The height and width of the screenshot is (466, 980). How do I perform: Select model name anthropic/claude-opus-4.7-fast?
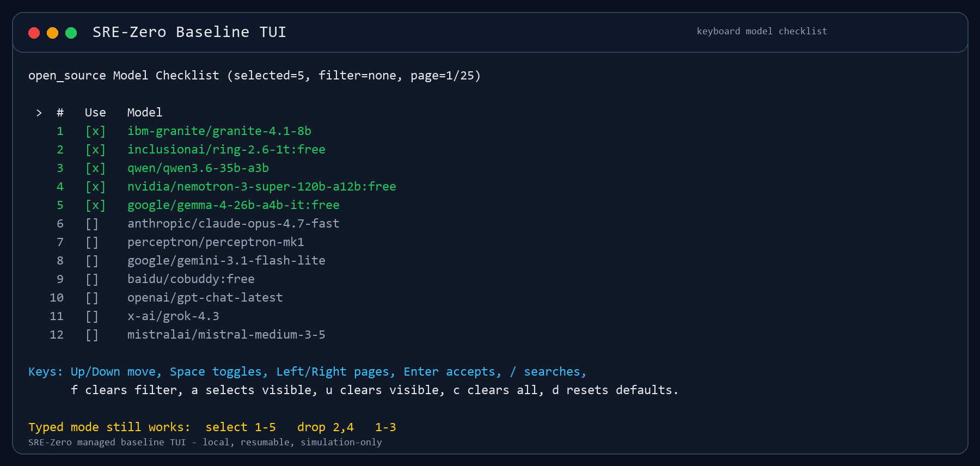click(234, 224)
